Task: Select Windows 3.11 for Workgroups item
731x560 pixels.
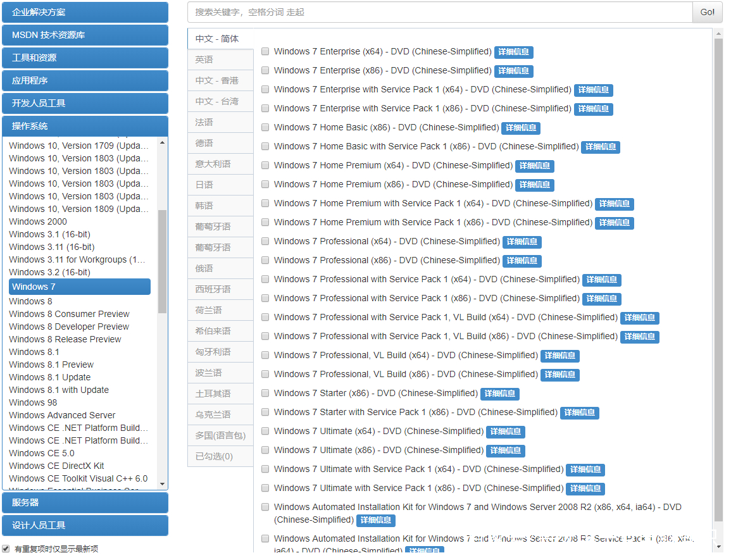Action: pyautogui.click(x=77, y=259)
